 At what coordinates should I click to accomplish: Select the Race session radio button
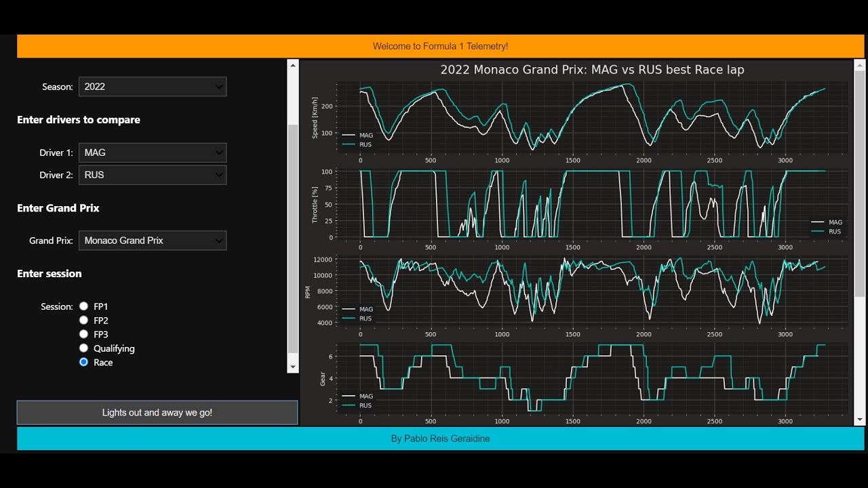pyautogui.click(x=84, y=363)
